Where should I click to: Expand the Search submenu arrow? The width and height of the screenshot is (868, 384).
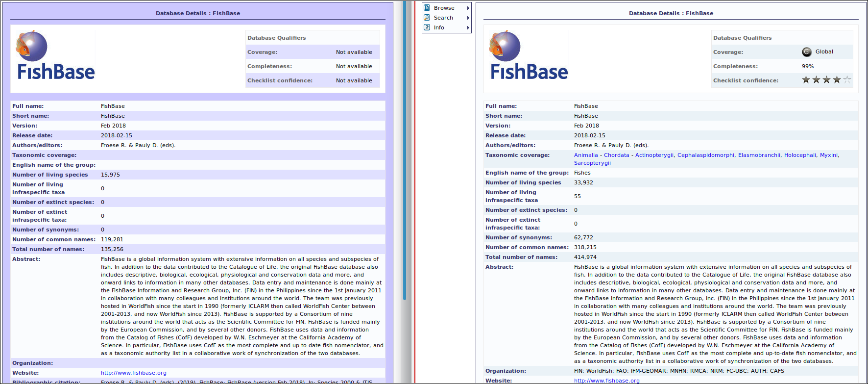point(468,18)
